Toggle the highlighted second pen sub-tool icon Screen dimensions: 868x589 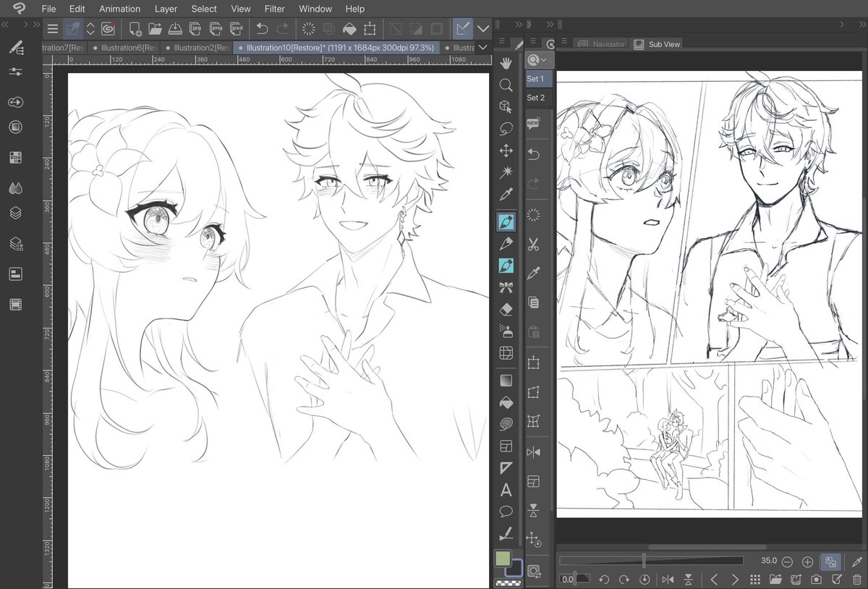[506, 266]
